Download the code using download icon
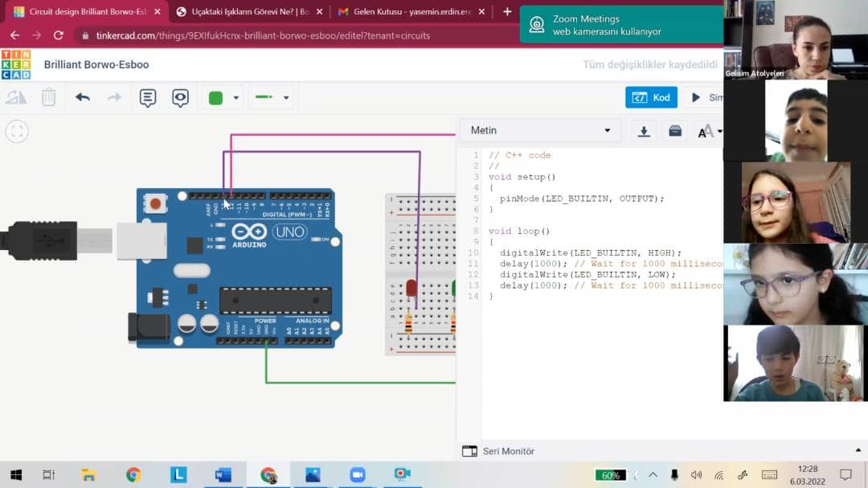Screen dimensions: 868x488 [644, 131]
